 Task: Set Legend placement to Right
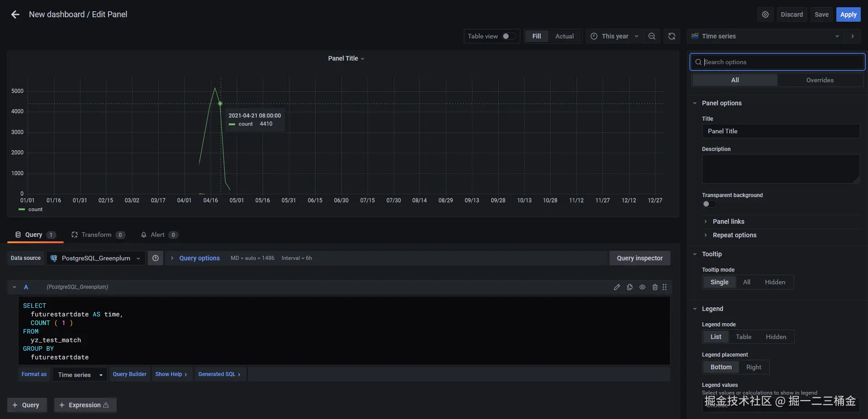(754, 367)
